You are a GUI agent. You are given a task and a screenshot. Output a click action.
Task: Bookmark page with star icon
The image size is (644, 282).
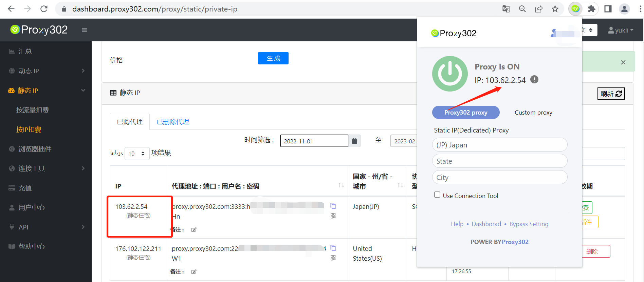click(555, 9)
